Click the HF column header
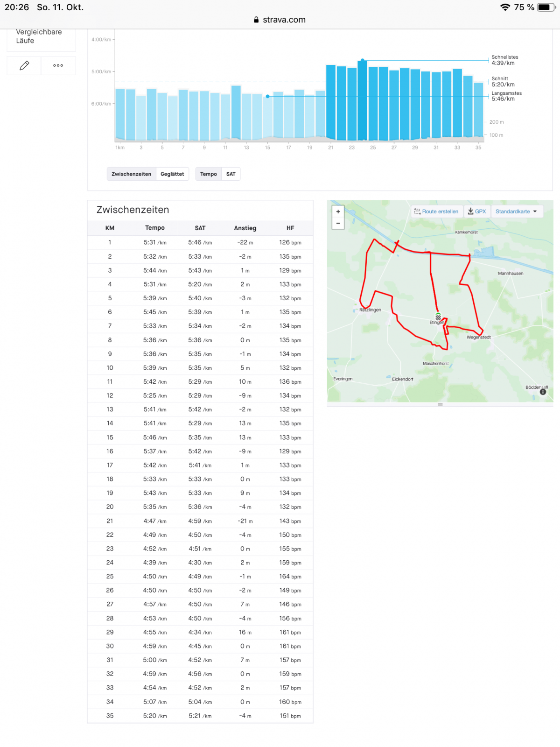 click(x=290, y=228)
